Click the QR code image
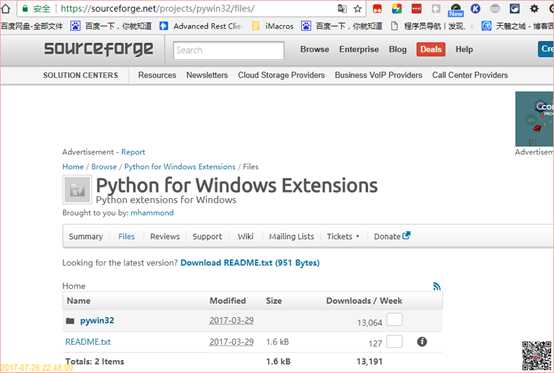Viewport: 554px width, 373px height. [x=537, y=356]
